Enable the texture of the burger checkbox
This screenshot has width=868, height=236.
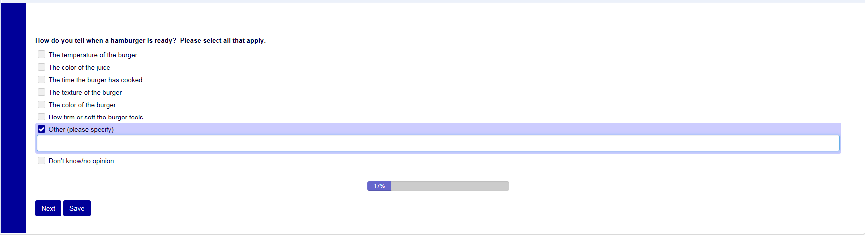(x=42, y=92)
